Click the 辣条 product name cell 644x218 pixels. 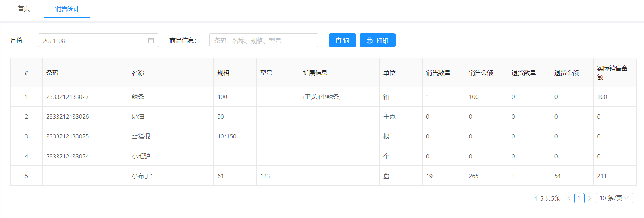[138, 97]
